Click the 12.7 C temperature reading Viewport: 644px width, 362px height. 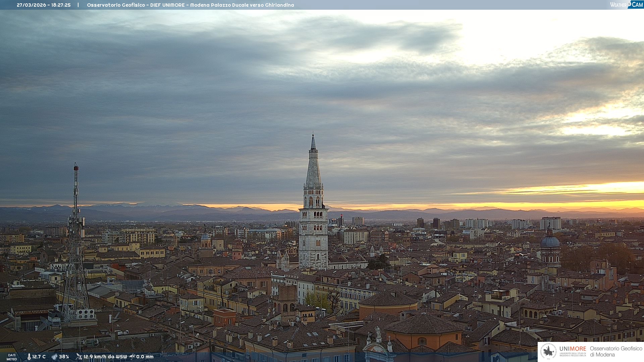click(39, 357)
